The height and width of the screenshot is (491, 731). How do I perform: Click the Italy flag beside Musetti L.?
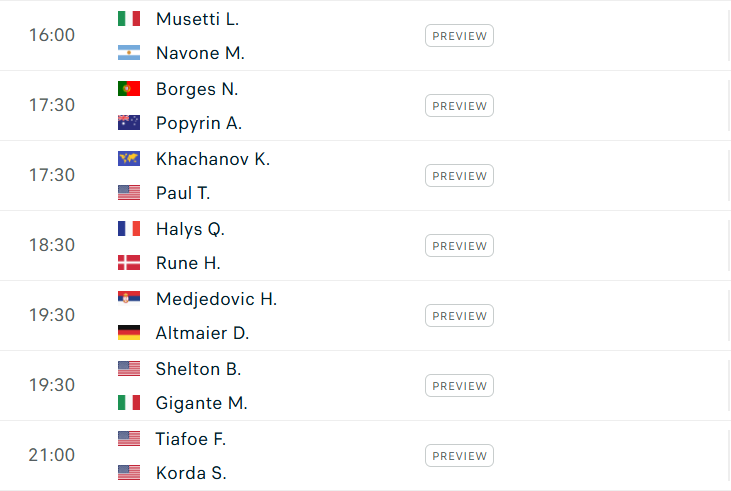pyautogui.click(x=129, y=19)
